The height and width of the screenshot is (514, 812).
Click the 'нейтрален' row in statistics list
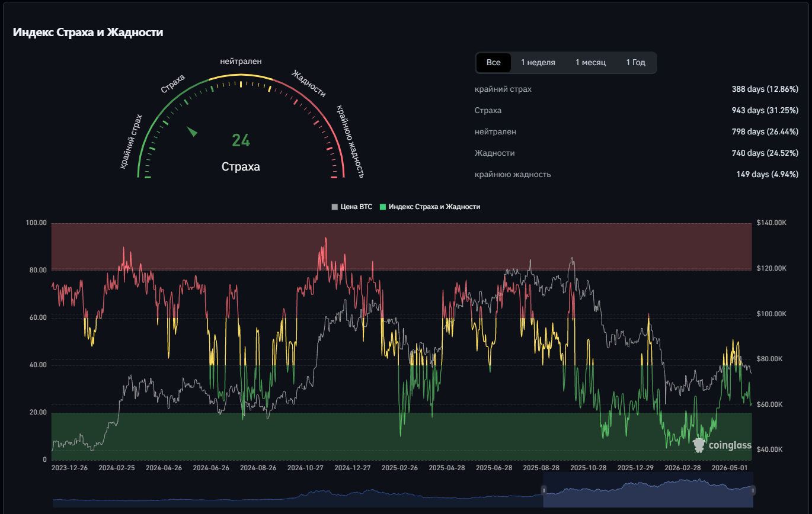[x=637, y=132]
